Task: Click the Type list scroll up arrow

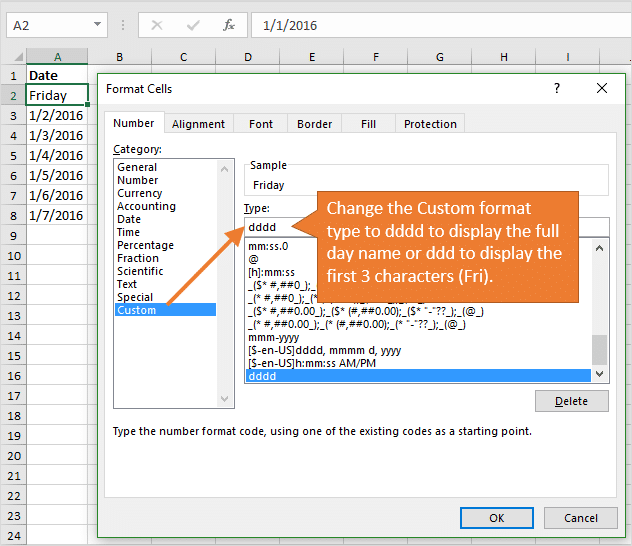Action: tap(599, 248)
